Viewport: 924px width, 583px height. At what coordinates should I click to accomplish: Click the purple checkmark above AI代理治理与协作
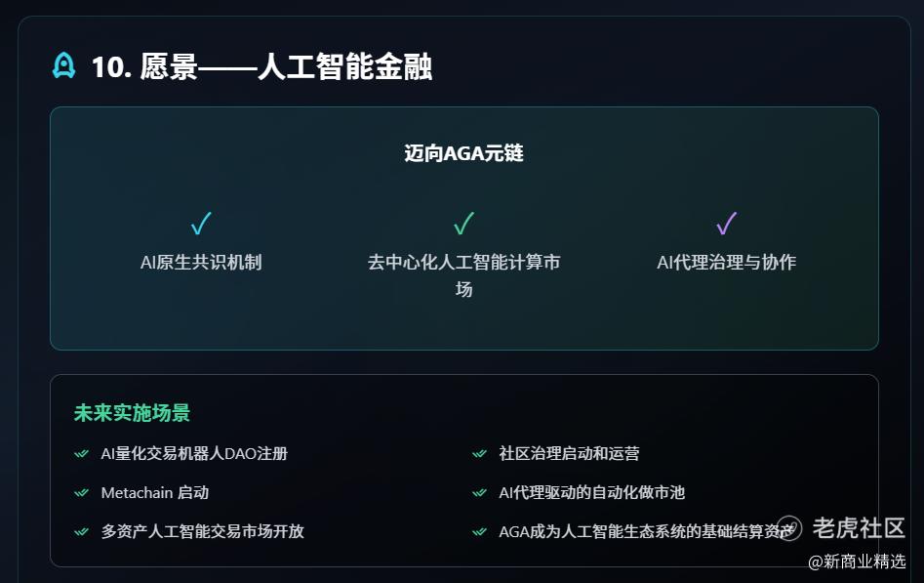[x=726, y=224]
